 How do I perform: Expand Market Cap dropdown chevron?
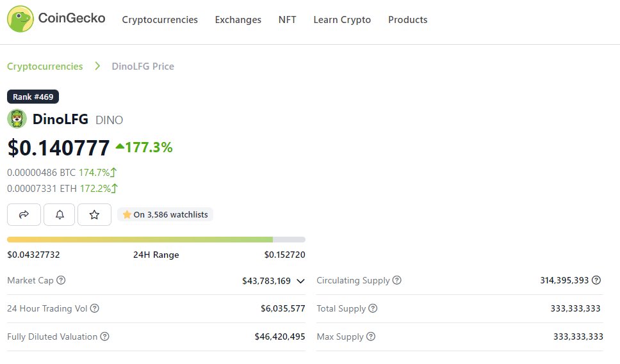300,281
